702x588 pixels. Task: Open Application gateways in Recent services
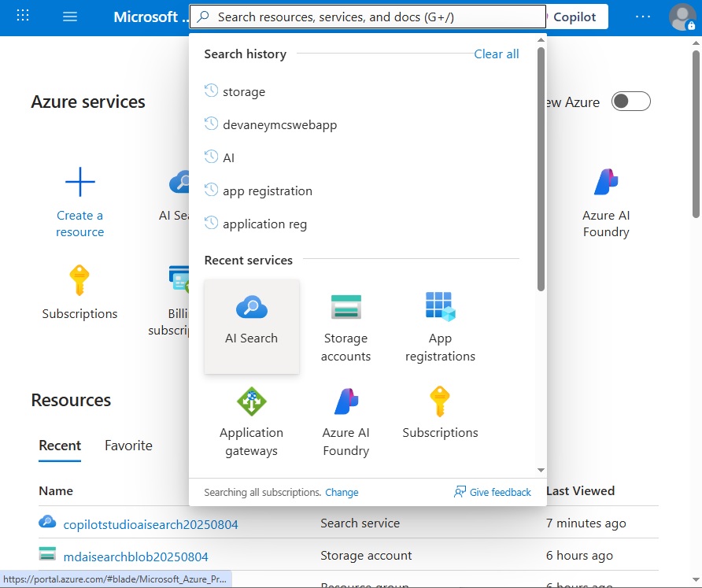[252, 422]
